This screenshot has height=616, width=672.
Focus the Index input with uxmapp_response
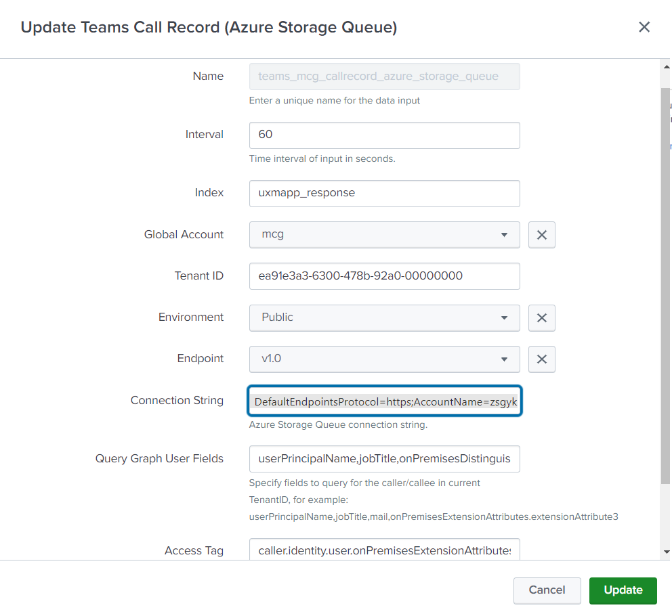[x=384, y=194]
